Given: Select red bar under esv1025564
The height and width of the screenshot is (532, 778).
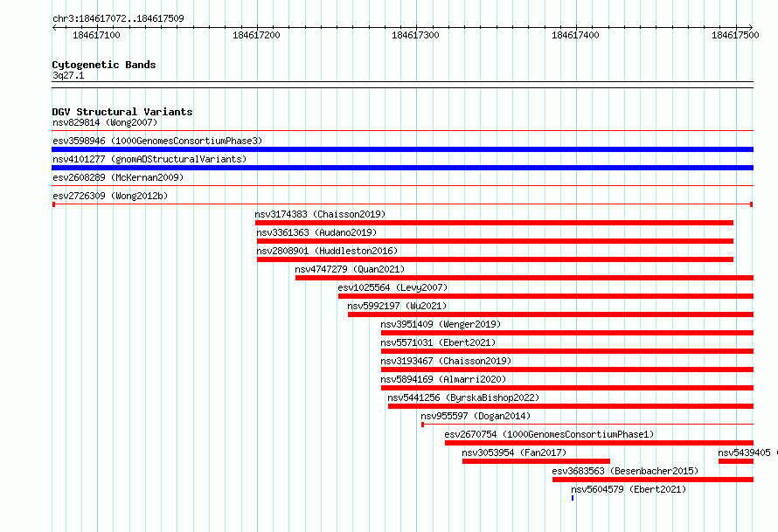Looking at the screenshot, I should [x=545, y=296].
